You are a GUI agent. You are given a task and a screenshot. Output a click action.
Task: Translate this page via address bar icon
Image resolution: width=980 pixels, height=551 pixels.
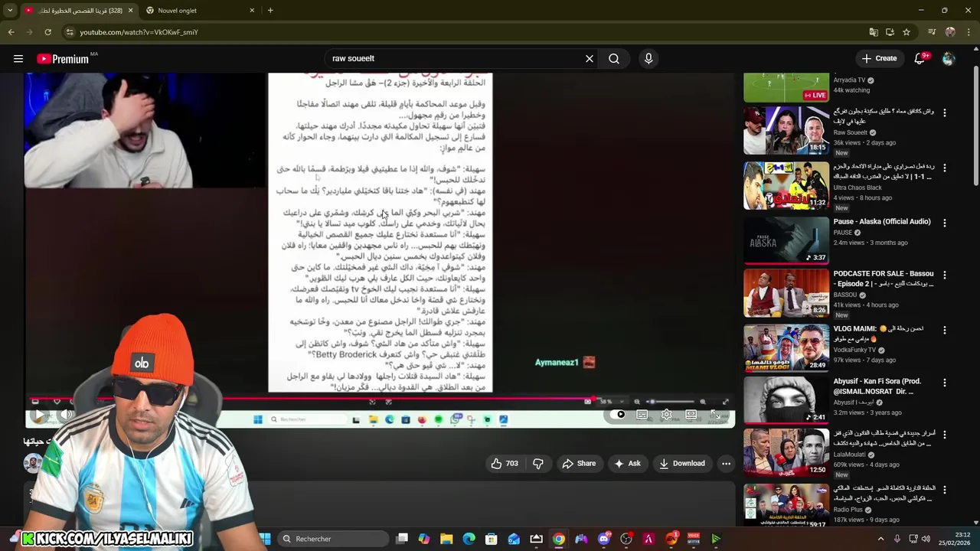point(874,32)
